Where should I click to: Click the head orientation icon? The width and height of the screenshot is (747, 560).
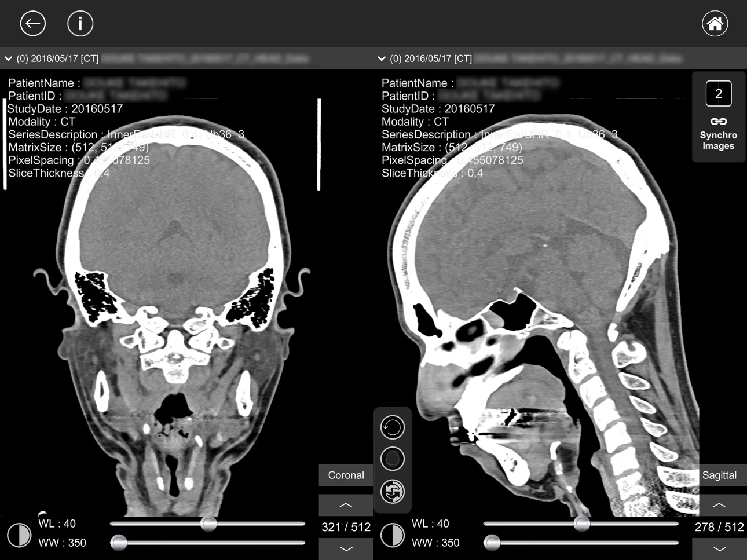[393, 459]
